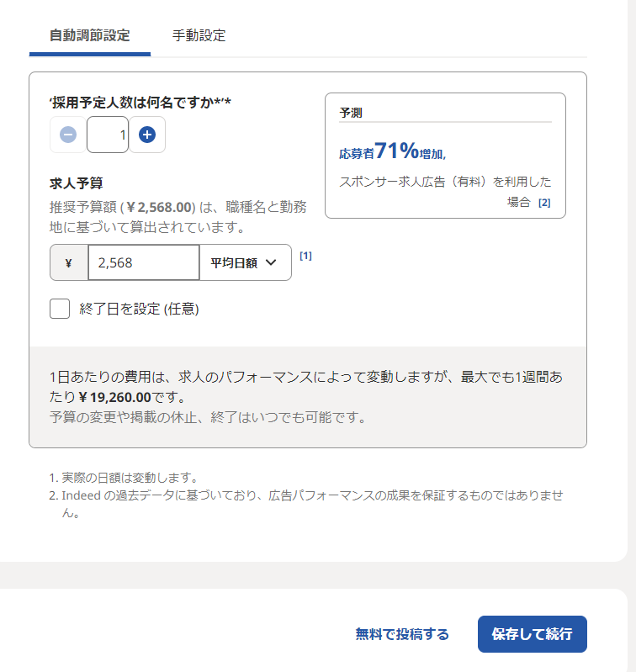The image size is (636, 672).
Task: Click the ¥ currency prefix box
Action: click(x=69, y=262)
